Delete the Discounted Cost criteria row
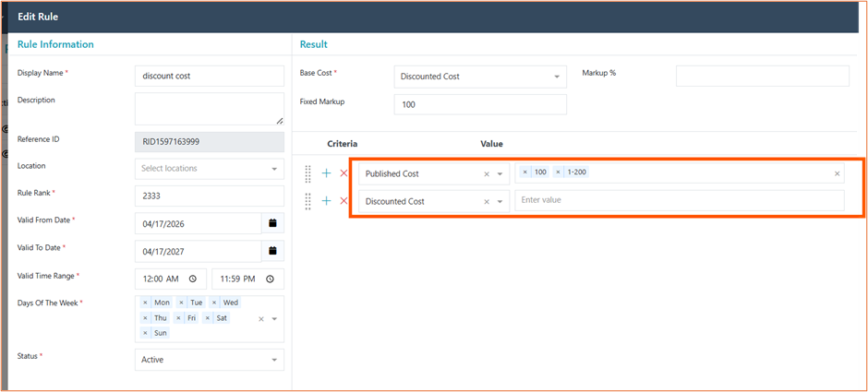 click(x=344, y=201)
